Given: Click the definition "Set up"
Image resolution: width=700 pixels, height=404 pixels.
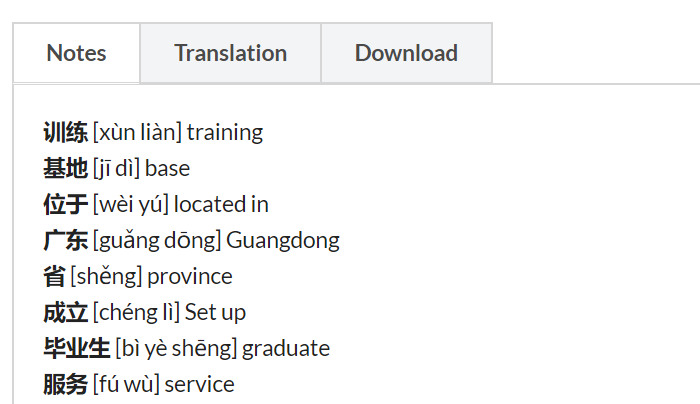Looking at the screenshot, I should tap(215, 312).
